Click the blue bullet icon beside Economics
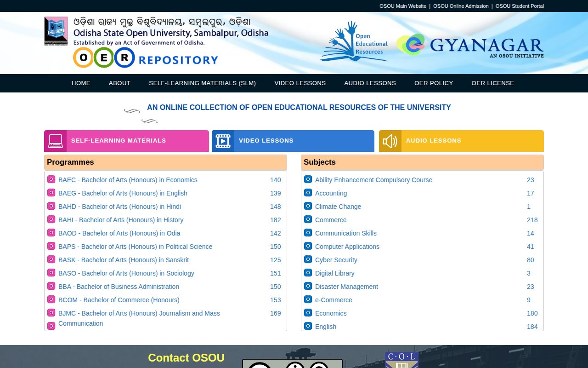This screenshot has width=588, height=368. tap(308, 313)
